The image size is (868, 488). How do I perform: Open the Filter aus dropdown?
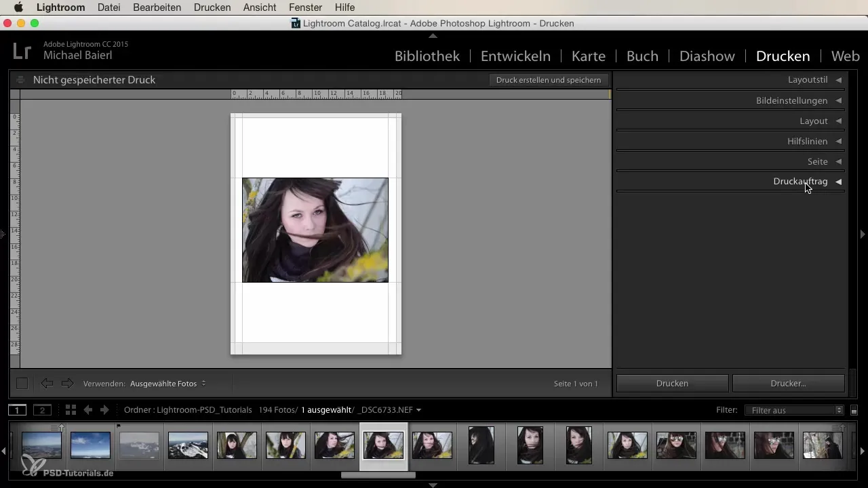coord(793,410)
